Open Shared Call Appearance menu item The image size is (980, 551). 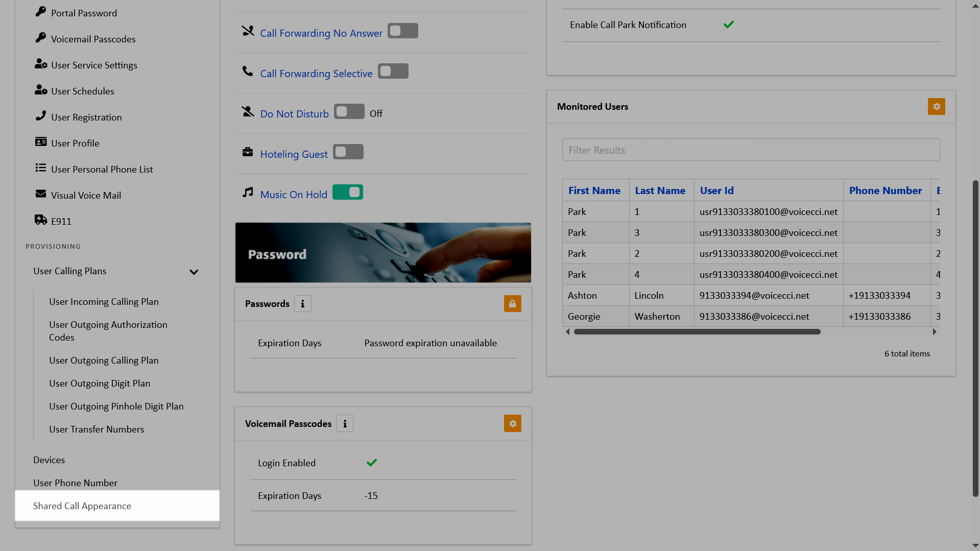click(82, 506)
